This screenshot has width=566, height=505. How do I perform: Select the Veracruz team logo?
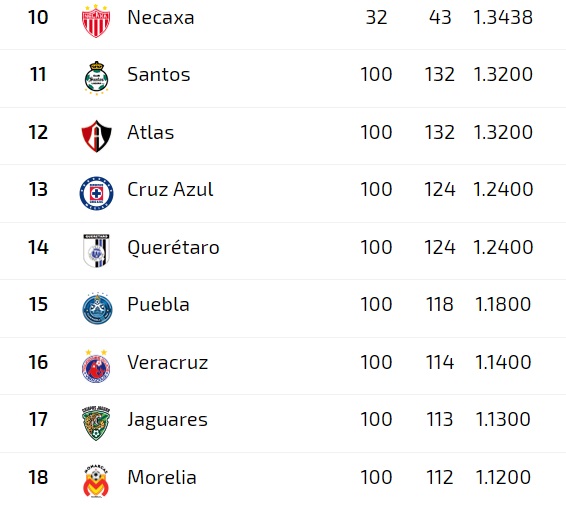click(96, 366)
